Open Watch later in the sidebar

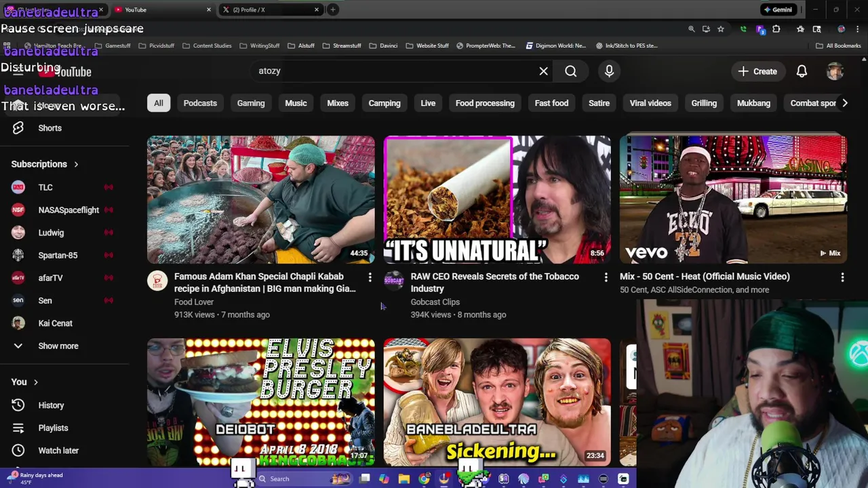click(x=58, y=451)
